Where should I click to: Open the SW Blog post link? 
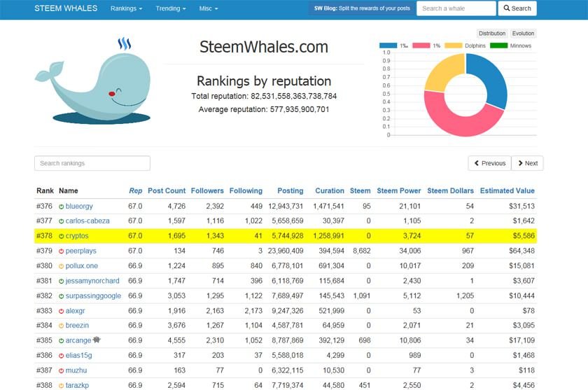pyautogui.click(x=362, y=8)
